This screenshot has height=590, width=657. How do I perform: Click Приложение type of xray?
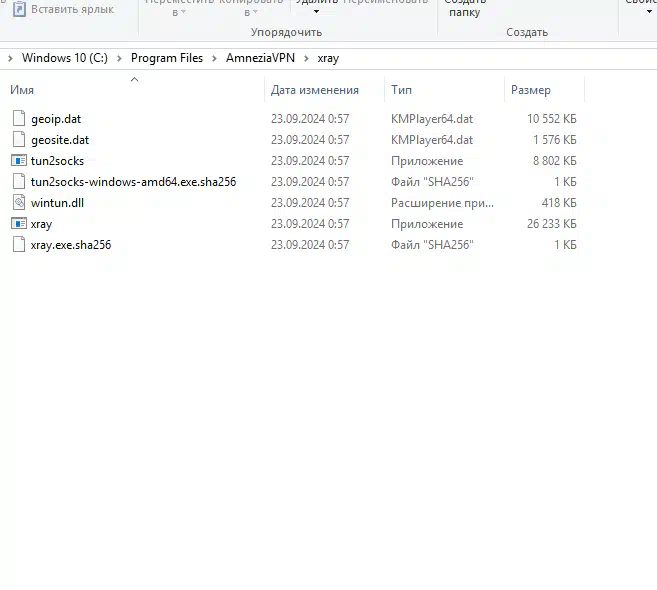pyautogui.click(x=427, y=224)
